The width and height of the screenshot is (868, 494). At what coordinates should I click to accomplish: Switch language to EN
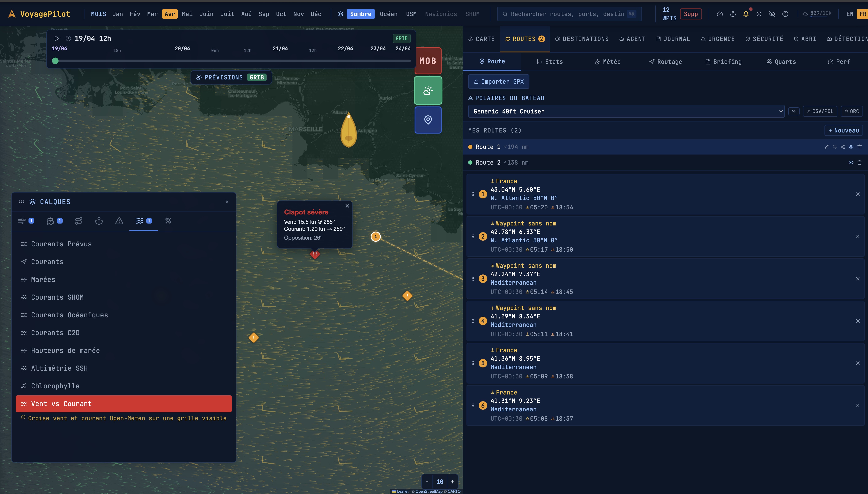coord(850,14)
